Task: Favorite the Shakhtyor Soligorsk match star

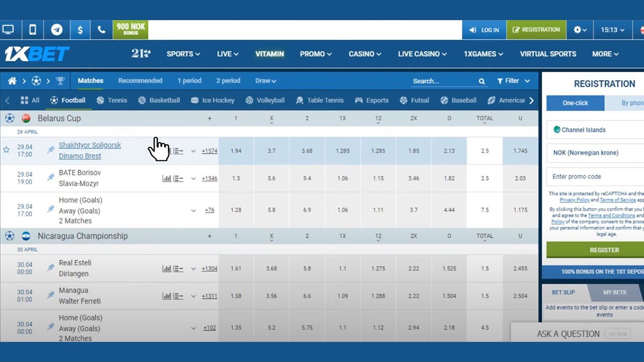Action: coord(6,150)
